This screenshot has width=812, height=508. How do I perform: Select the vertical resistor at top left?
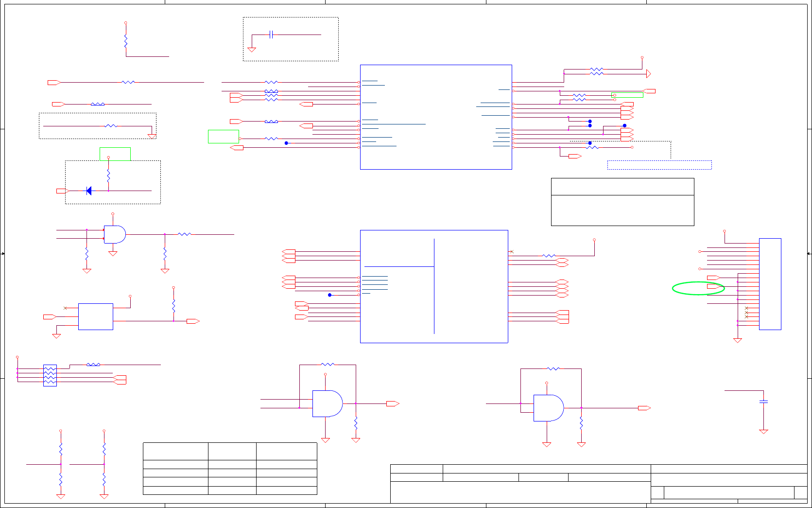coord(126,41)
